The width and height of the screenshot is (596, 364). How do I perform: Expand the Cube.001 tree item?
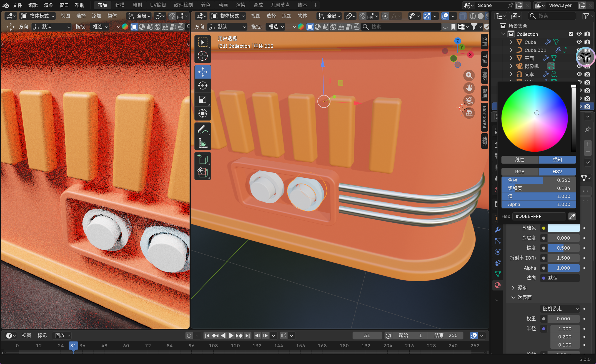(x=511, y=50)
